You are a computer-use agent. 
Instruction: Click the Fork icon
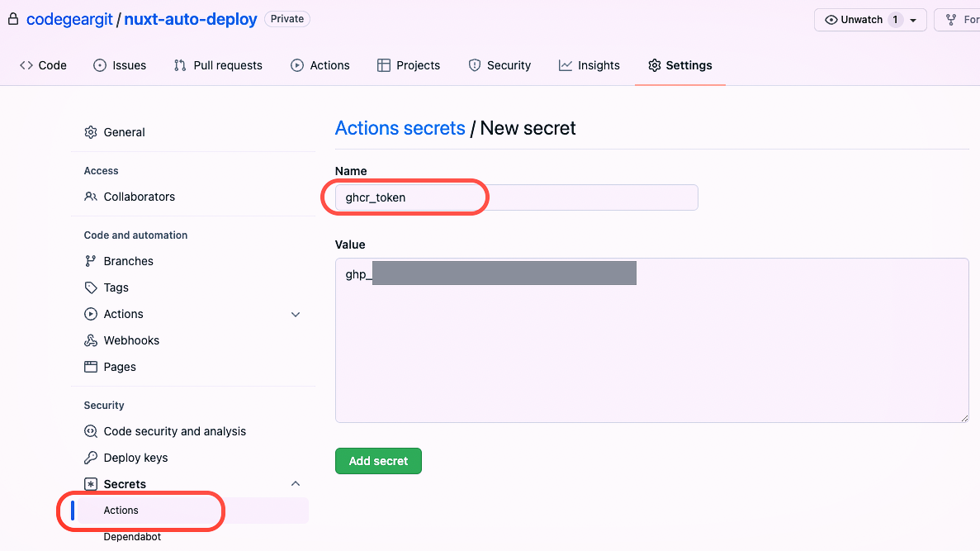pos(951,20)
